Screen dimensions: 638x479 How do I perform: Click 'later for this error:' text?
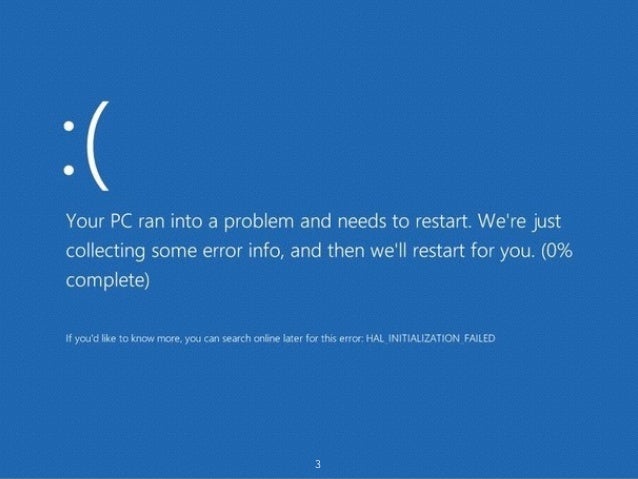[x=317, y=339]
